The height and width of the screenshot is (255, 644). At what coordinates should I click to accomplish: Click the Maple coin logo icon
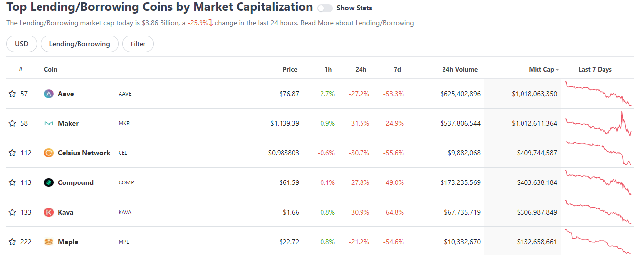49,242
